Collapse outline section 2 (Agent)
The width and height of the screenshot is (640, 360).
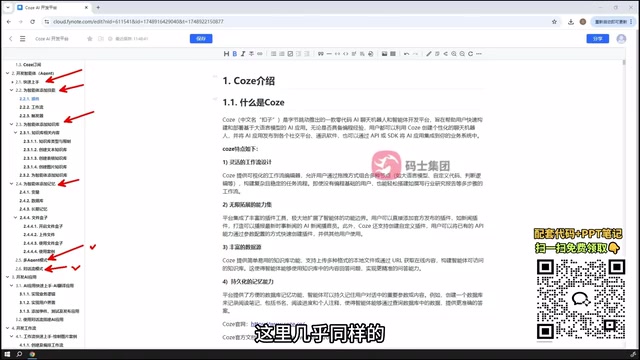[7, 73]
